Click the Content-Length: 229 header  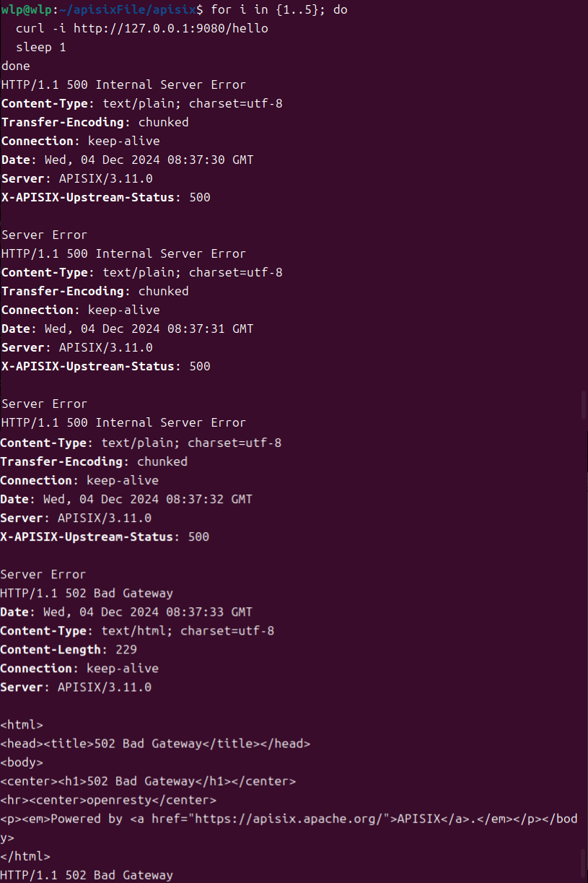click(69, 649)
